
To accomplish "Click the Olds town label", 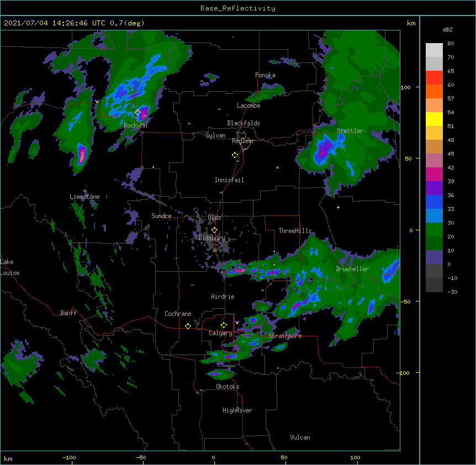I will pos(214,218).
